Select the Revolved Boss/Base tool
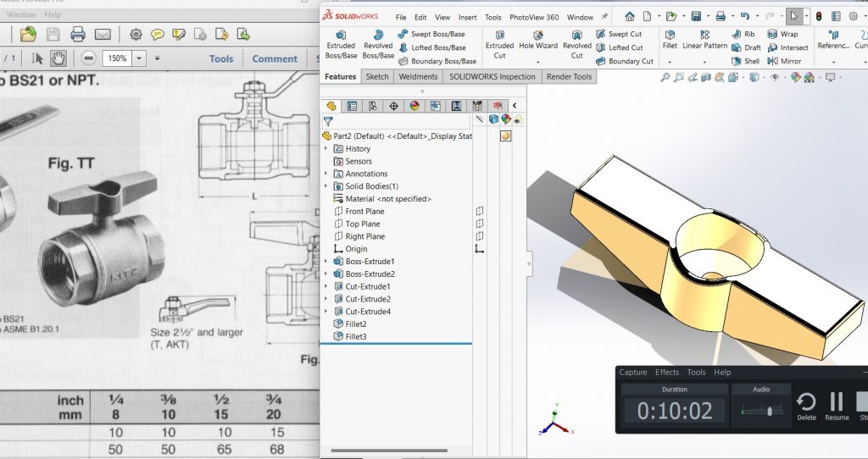Viewport: 868px width, 459px height. (378, 45)
